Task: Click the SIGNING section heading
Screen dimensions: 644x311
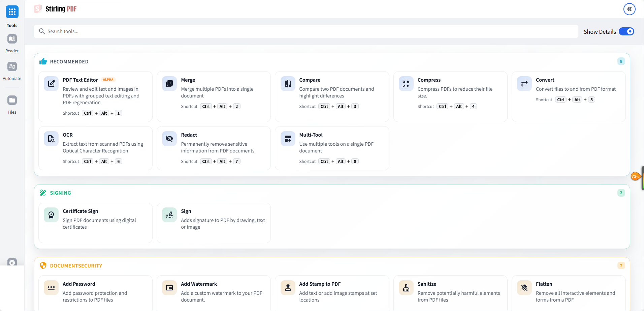Action: point(61,193)
